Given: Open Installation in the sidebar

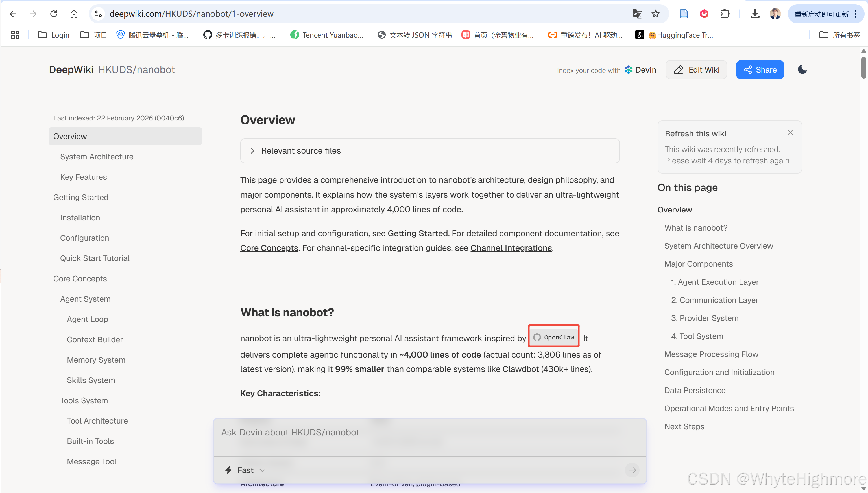Looking at the screenshot, I should click(x=80, y=218).
